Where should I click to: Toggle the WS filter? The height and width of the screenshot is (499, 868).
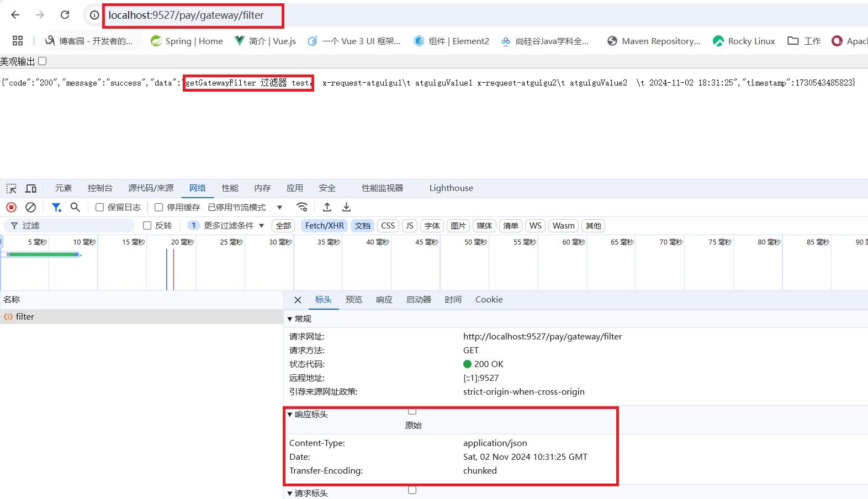[x=536, y=226]
